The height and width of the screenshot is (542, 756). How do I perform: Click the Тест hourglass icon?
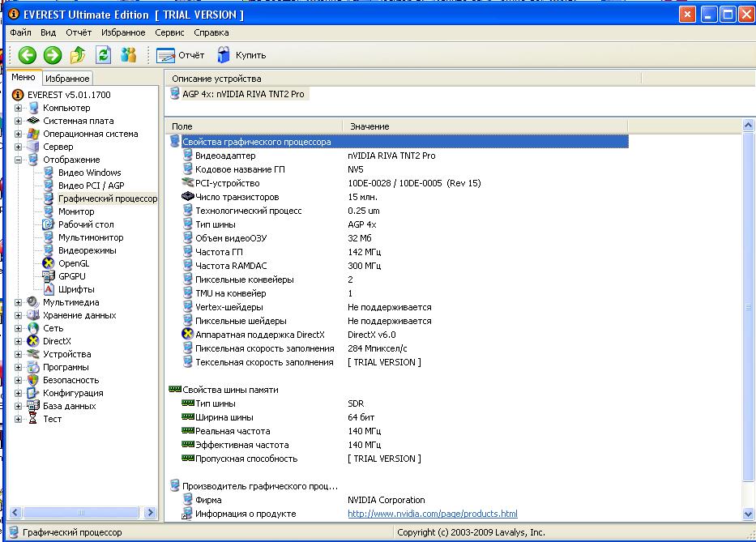(x=32, y=419)
